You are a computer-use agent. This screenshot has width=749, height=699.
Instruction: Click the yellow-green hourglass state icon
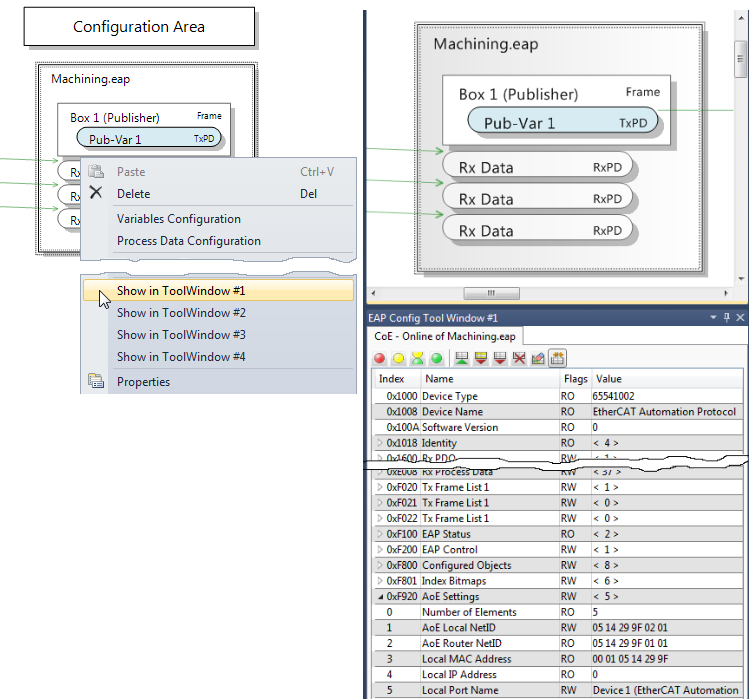(417, 358)
